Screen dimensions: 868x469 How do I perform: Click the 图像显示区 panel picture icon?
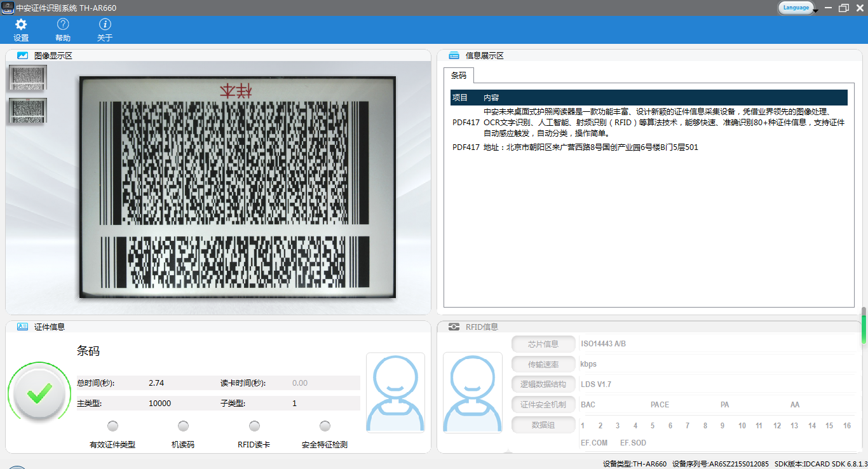[x=22, y=55]
